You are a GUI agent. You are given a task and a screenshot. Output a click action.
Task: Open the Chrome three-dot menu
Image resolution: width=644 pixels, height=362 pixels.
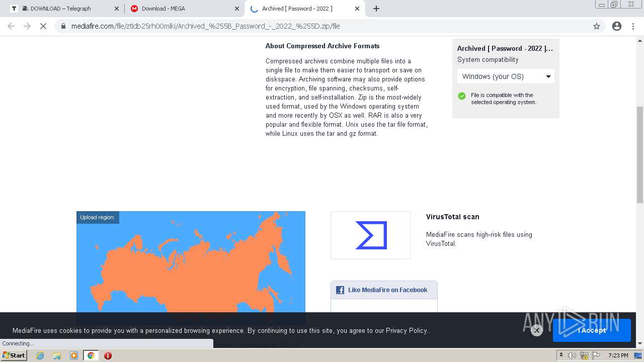[x=633, y=26]
